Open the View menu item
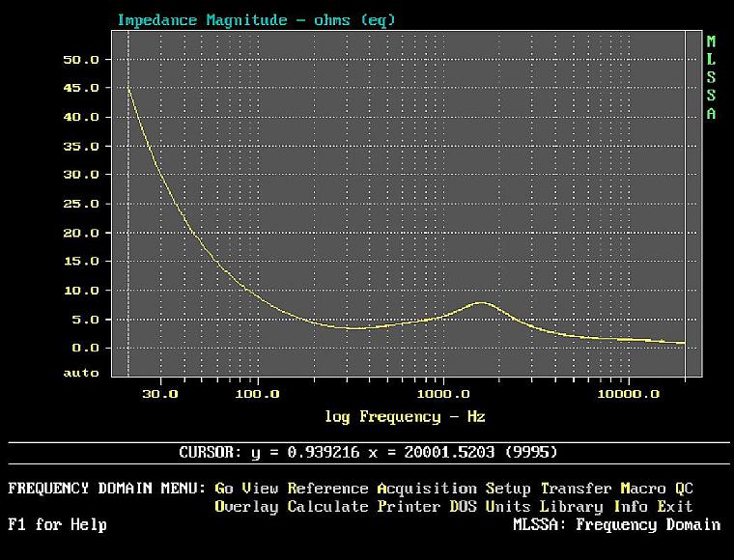The width and height of the screenshot is (734, 560). pos(260,489)
